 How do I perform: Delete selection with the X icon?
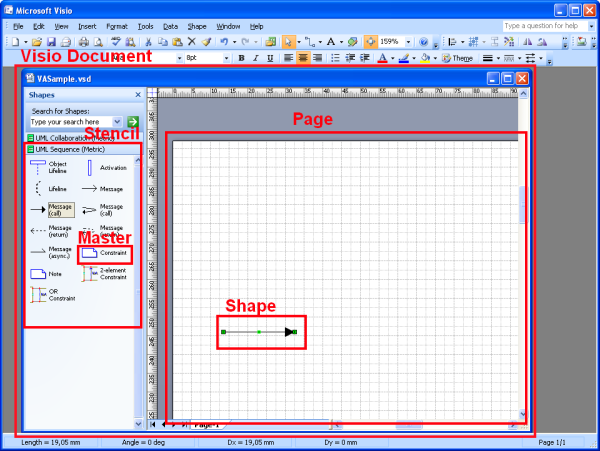tap(192, 42)
